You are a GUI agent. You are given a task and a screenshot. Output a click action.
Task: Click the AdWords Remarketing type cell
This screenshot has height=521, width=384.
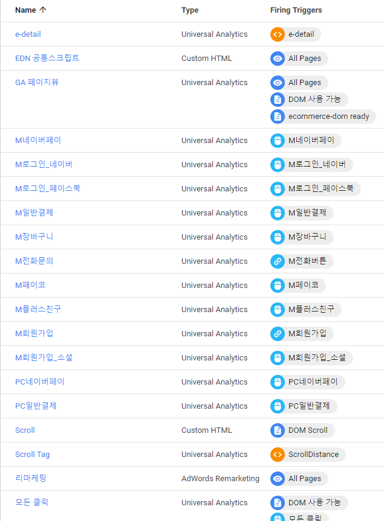click(220, 479)
